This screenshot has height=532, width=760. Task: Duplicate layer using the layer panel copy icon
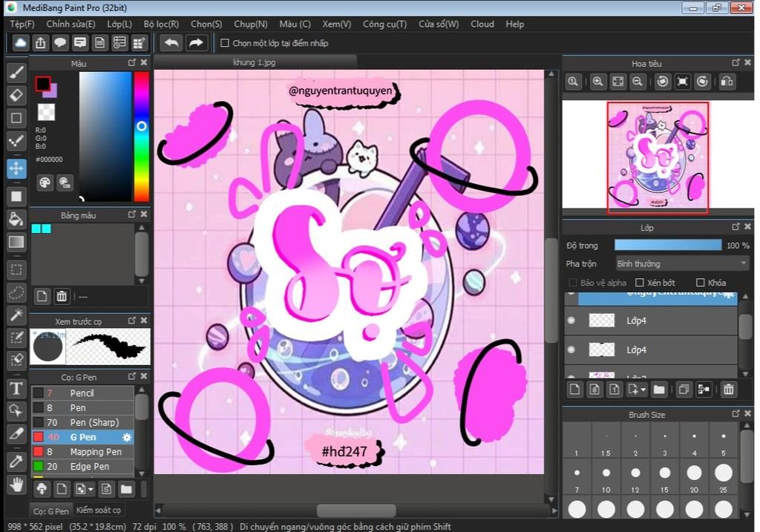[x=684, y=389]
